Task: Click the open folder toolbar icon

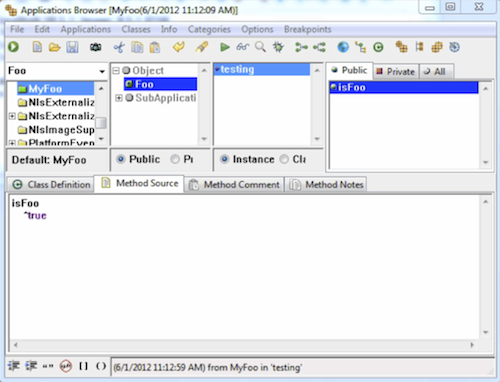Action: click(54, 47)
